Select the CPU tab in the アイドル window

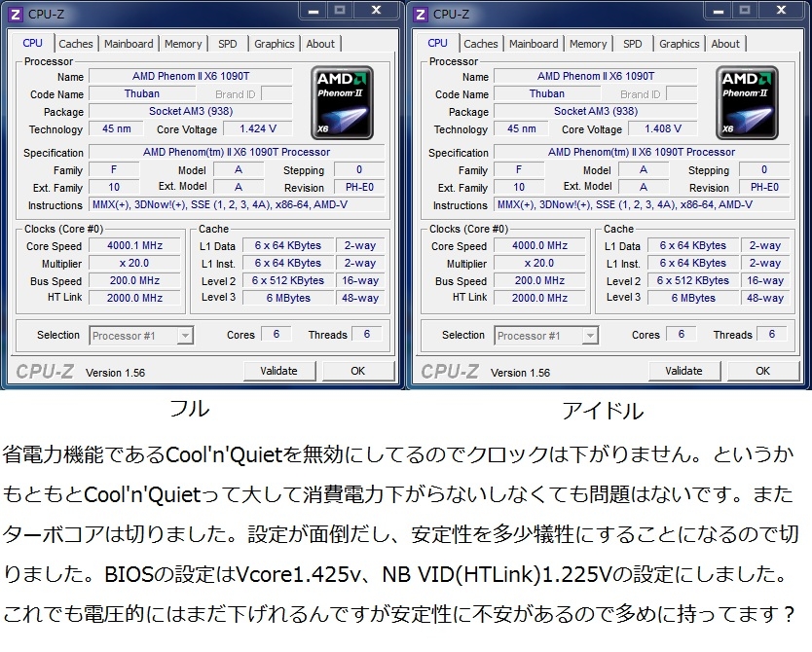click(x=437, y=43)
